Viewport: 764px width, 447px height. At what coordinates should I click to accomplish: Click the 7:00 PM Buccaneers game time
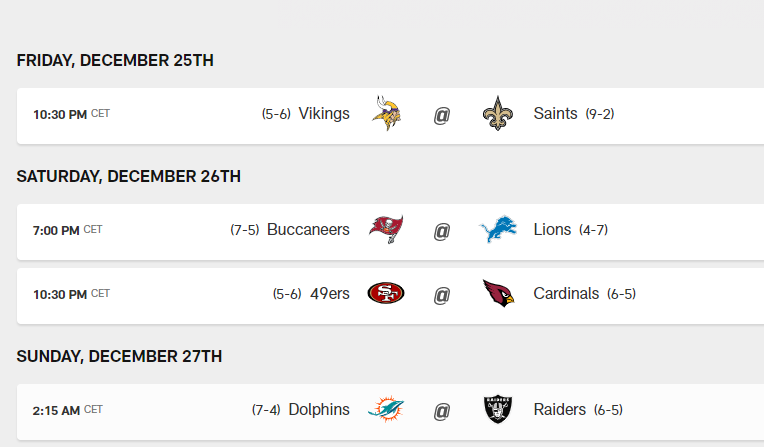coord(56,230)
